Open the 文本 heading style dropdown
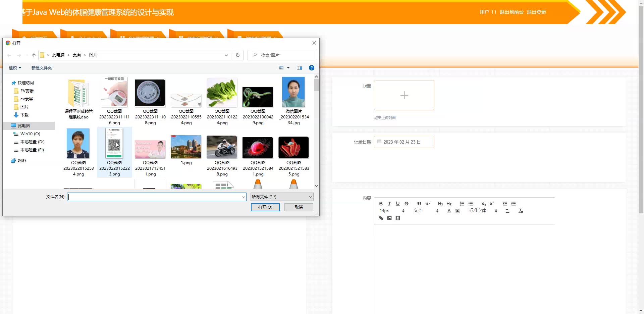644x314 pixels. click(426, 211)
